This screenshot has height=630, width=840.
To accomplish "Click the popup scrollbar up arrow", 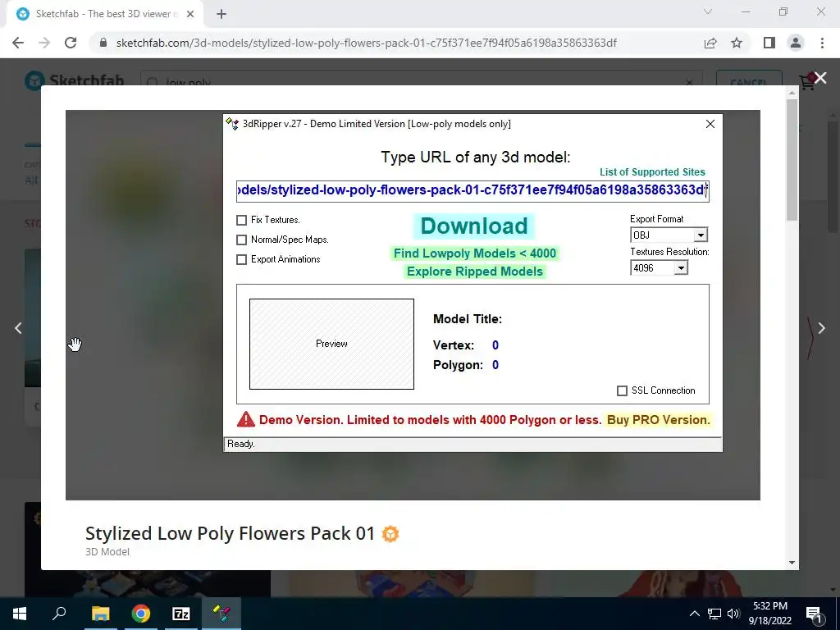I will click(x=792, y=94).
